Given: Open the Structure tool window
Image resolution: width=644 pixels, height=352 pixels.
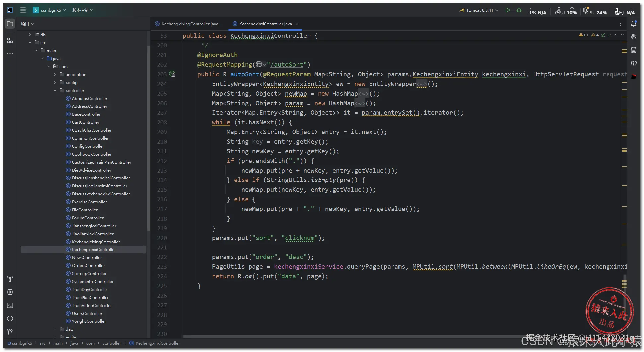Looking at the screenshot, I should click(x=10, y=40).
